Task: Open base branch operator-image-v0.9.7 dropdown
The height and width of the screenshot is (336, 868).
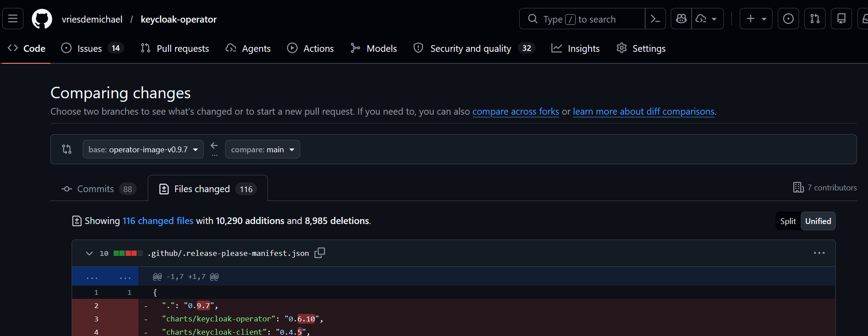Action: [143, 150]
